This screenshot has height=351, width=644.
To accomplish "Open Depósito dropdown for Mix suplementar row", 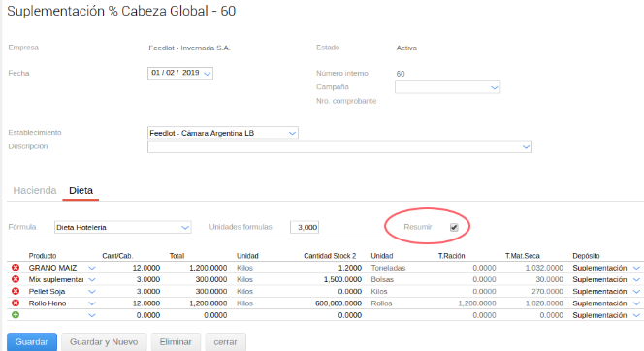I will click(636, 279).
